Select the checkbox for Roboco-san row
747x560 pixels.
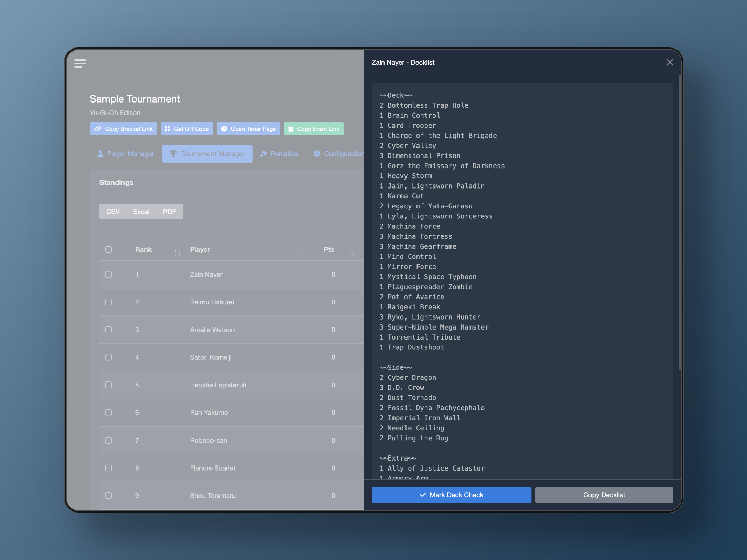click(108, 440)
